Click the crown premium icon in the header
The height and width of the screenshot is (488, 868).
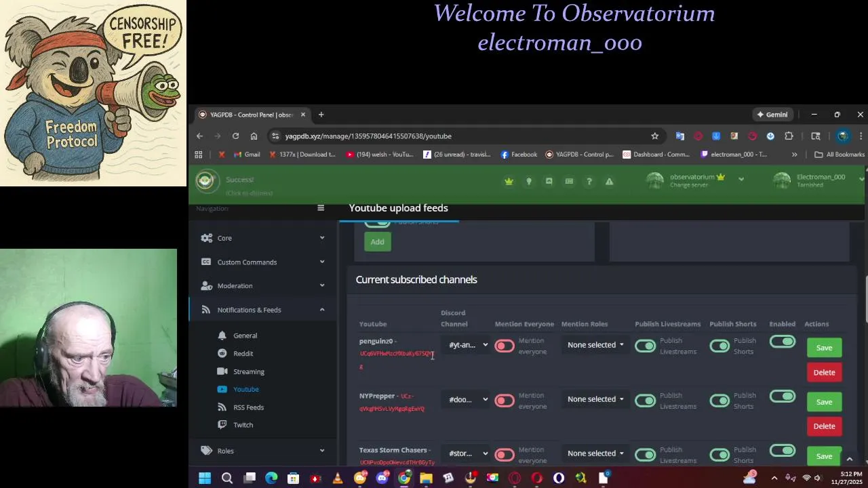(509, 181)
